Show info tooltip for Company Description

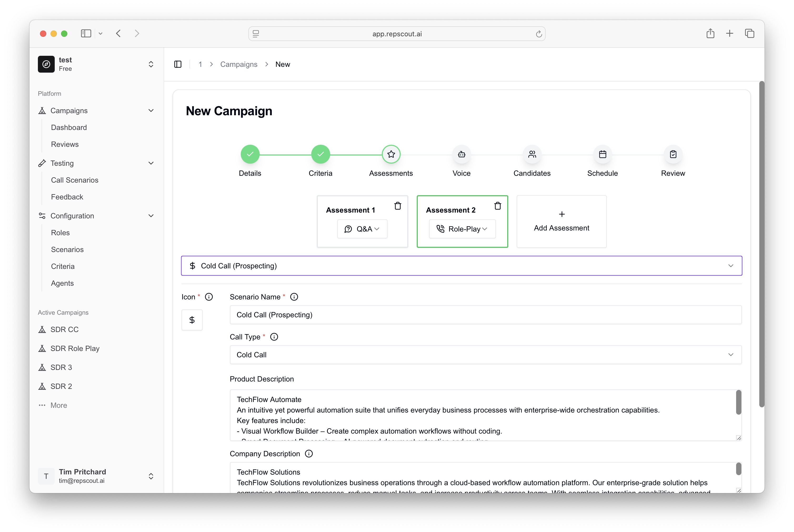(x=309, y=454)
